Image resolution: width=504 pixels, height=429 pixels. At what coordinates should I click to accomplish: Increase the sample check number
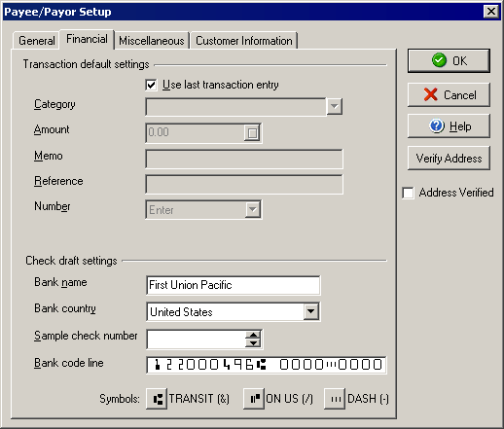(253, 335)
